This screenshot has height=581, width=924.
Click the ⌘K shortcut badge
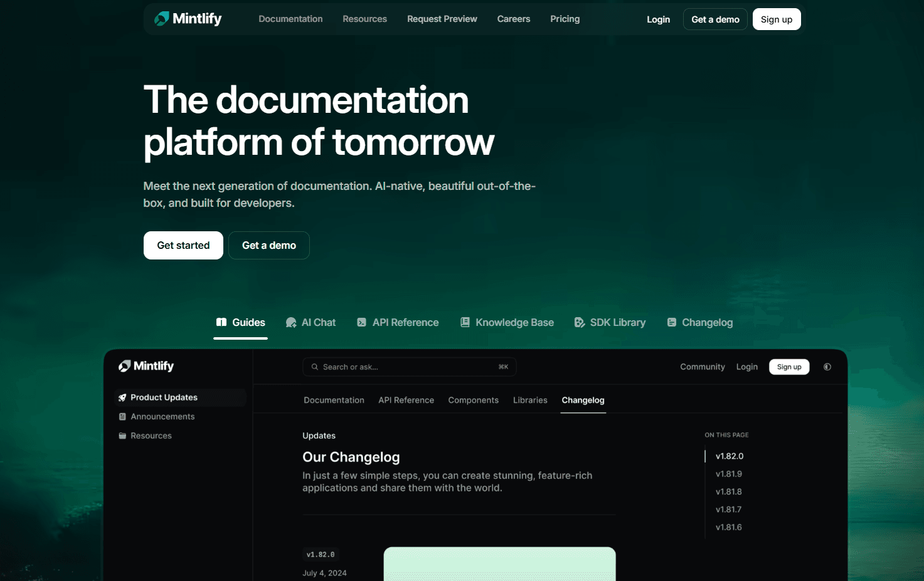(x=503, y=367)
